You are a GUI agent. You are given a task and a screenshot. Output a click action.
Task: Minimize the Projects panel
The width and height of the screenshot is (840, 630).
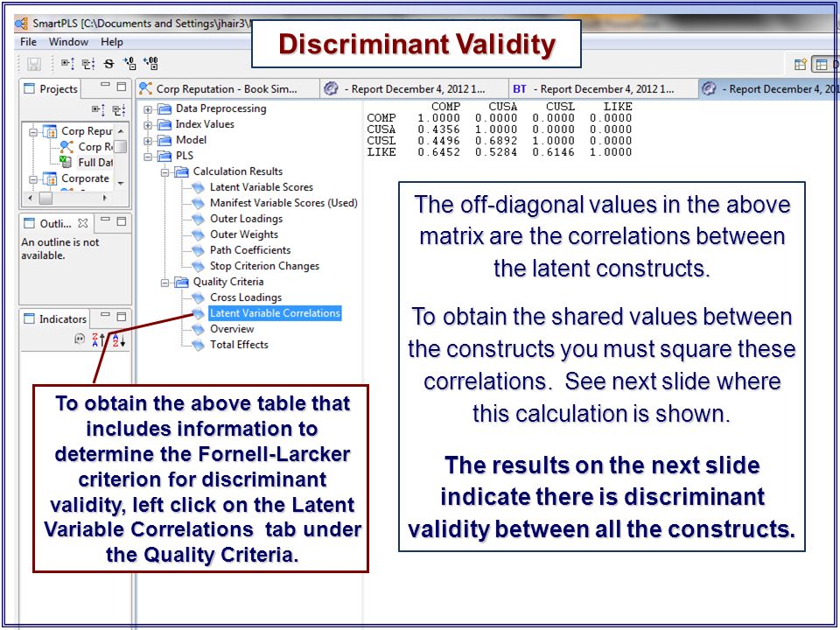[106, 85]
